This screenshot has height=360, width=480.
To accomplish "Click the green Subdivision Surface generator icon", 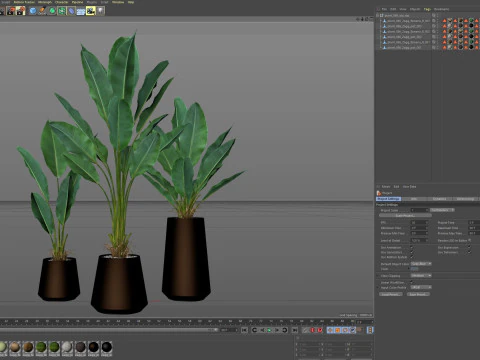I will coord(52,11).
